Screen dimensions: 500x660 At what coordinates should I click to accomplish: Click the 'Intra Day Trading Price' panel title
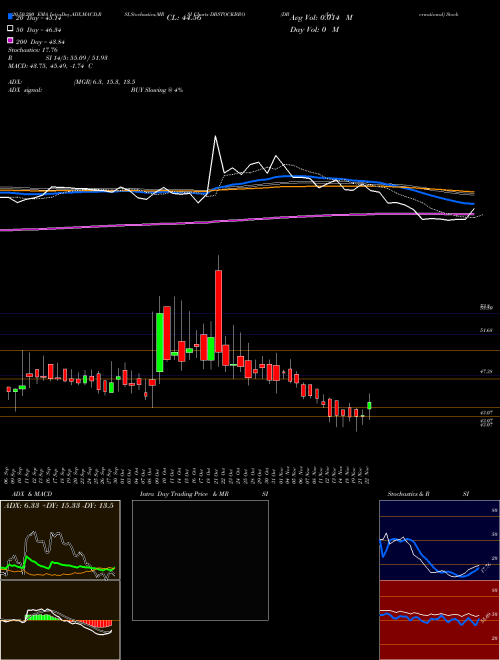coord(174,494)
